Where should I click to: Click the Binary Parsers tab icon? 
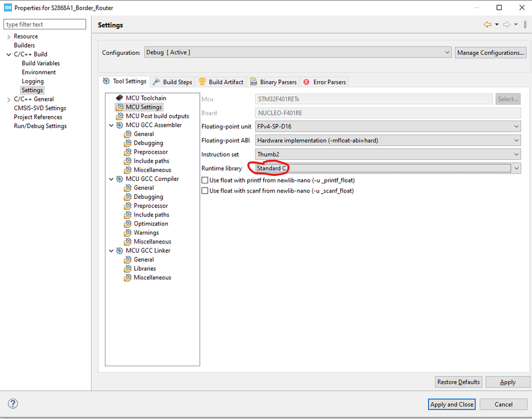tap(253, 82)
